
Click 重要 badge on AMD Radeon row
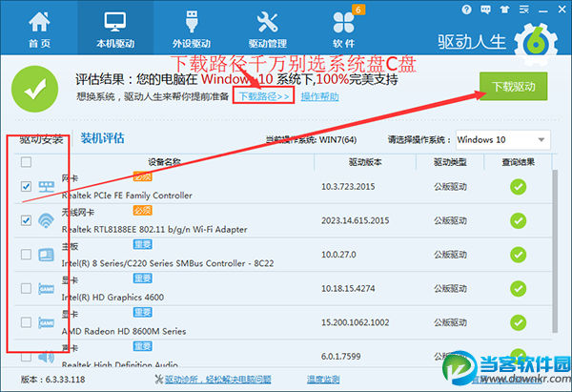(x=142, y=313)
